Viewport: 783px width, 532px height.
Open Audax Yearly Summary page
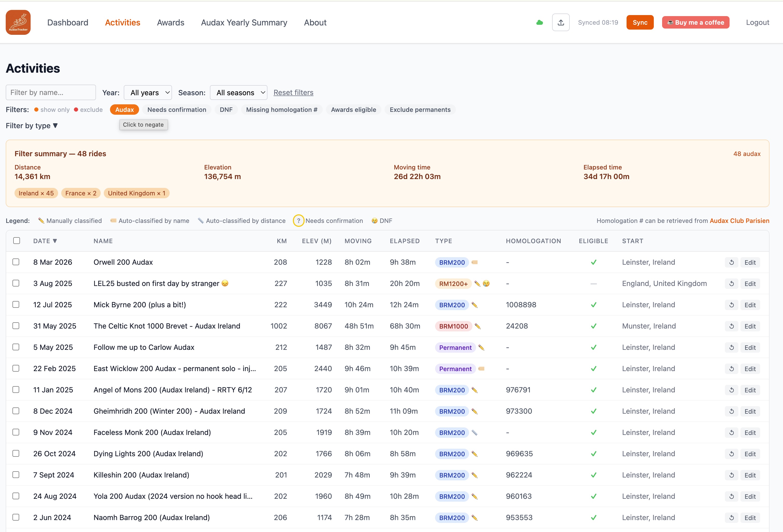244,23
